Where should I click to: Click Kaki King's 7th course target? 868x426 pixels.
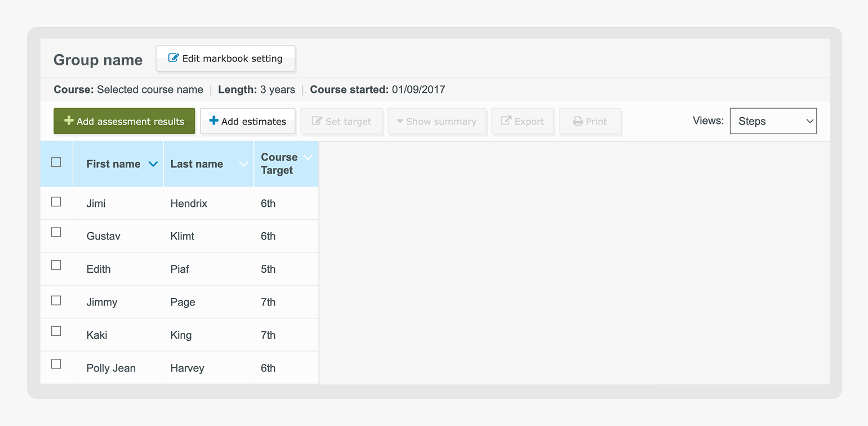point(268,335)
